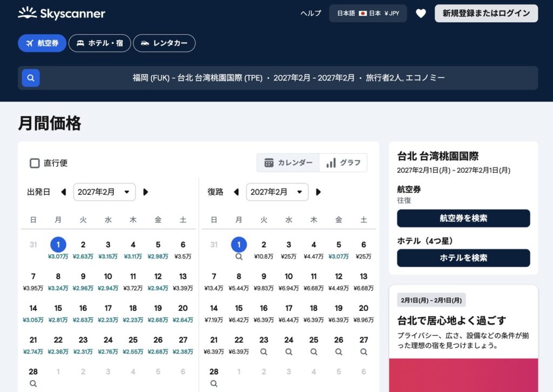This screenshot has height=392, width=553.
Task: Click search icon under return date 24
Action: (x=289, y=352)
